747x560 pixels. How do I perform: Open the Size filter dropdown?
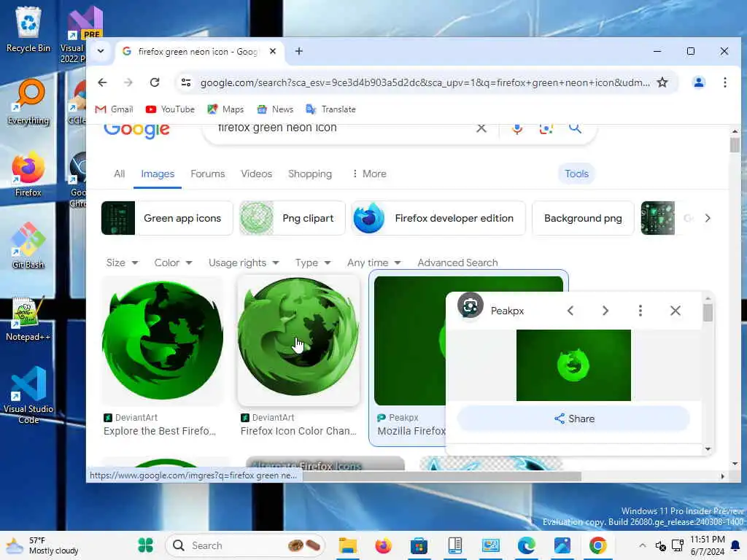tap(122, 262)
